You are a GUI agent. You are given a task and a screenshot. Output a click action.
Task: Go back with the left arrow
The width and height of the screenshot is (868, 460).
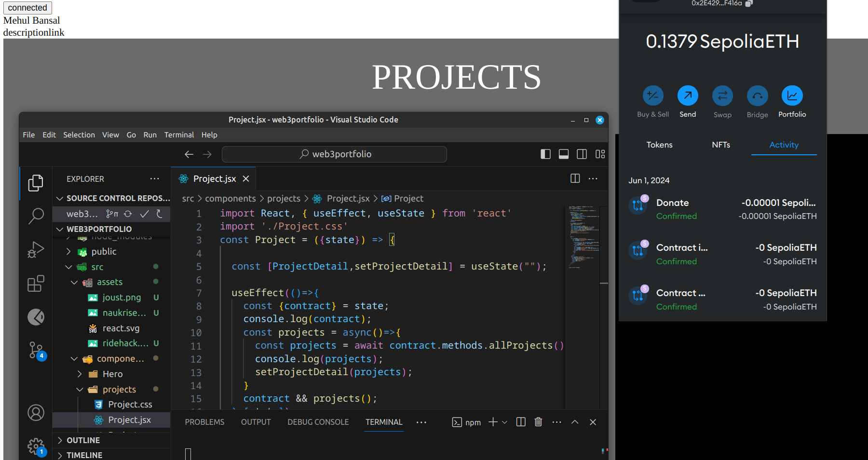pos(189,154)
